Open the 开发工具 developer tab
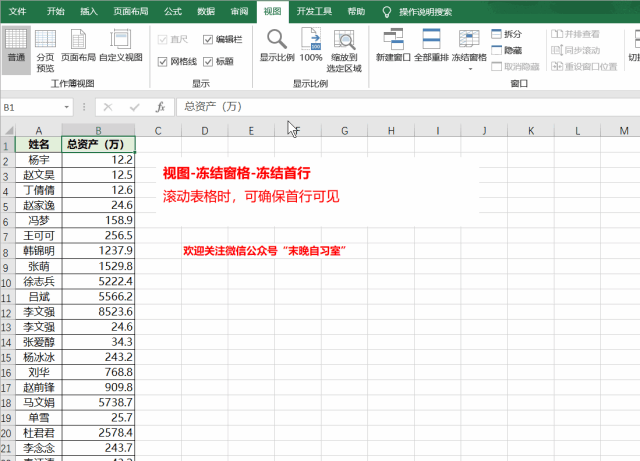This screenshot has width=640, height=461. click(314, 11)
